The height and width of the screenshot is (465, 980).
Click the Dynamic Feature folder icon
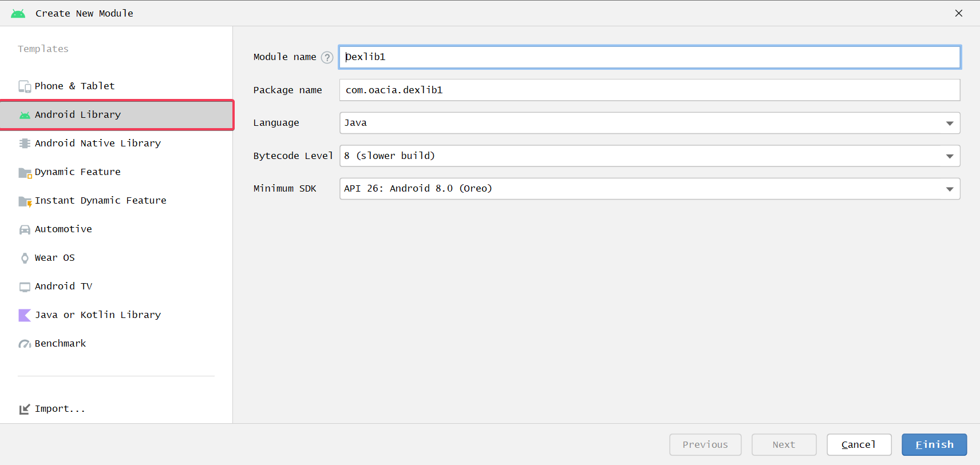tap(25, 172)
